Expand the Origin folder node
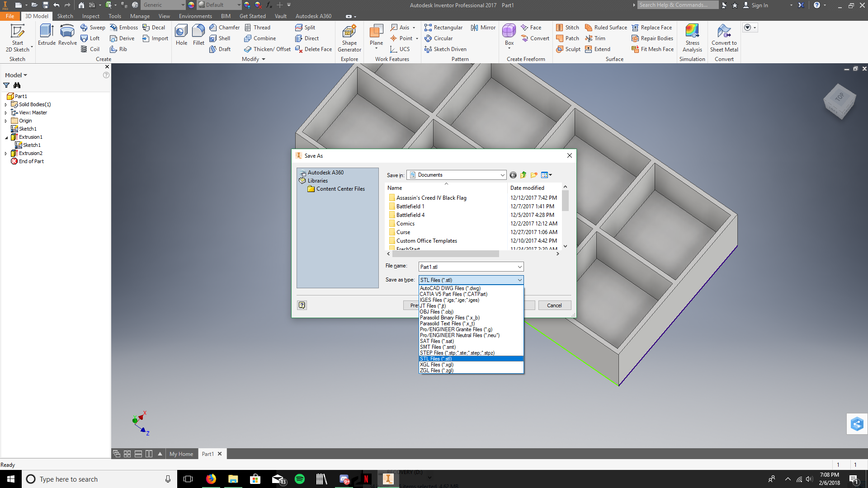The height and width of the screenshot is (488, 868). (6, 121)
